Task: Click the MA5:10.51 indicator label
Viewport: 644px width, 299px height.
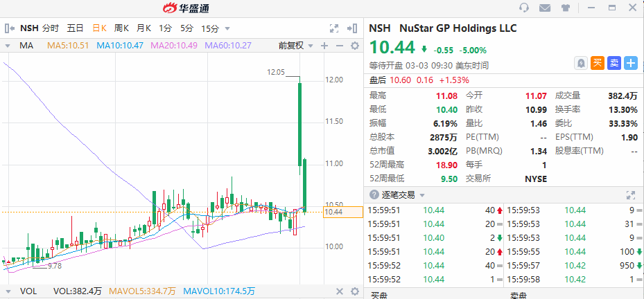Action: [x=68, y=46]
